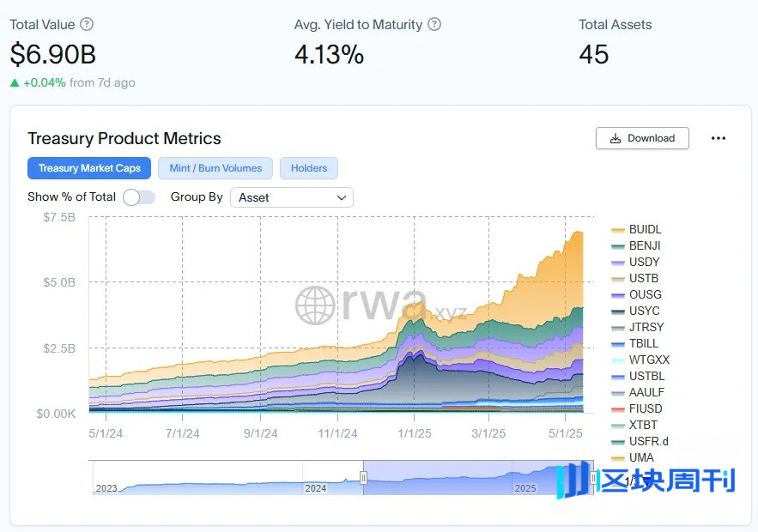The width and height of the screenshot is (758, 532).
Task: Toggle TBILL series in the legend
Action: [635, 344]
